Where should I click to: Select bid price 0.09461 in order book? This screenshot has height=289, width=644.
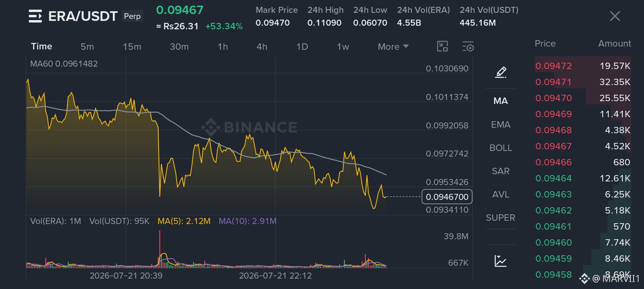(x=554, y=226)
